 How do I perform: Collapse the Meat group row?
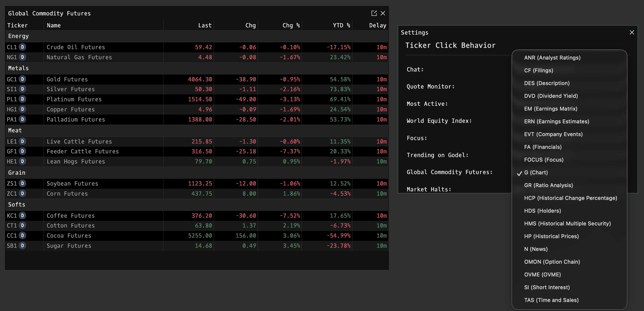197,131
